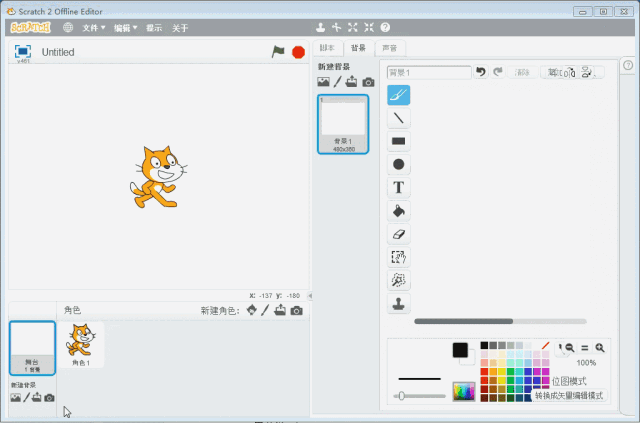Viewport: 640px width, 423px height.
Task: Flip the backdrop up-down
Action: [x=587, y=73]
